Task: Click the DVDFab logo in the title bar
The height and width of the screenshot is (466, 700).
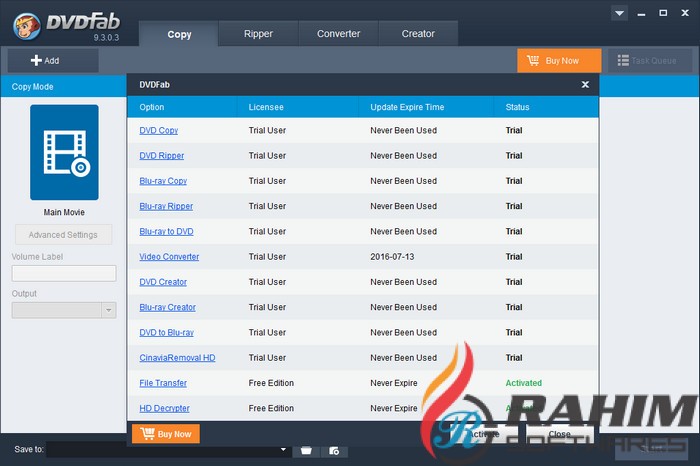Action: pos(60,22)
